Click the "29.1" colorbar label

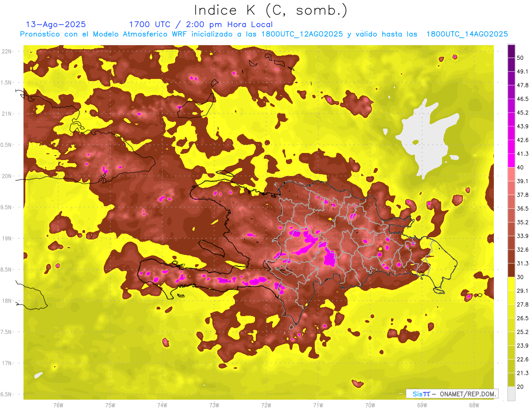tap(522, 290)
